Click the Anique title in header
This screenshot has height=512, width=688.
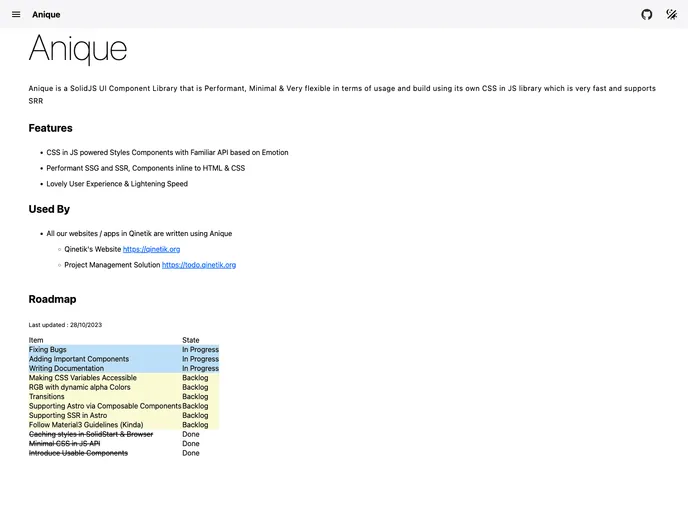click(46, 15)
